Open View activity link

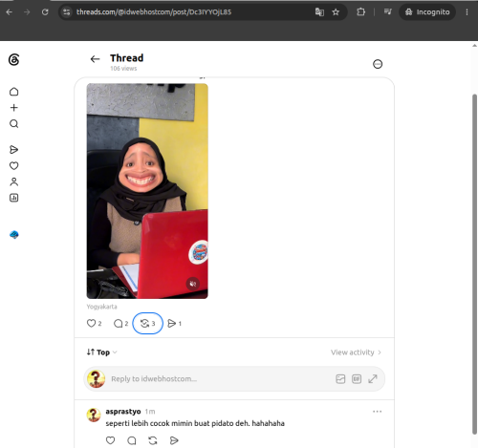coord(356,352)
